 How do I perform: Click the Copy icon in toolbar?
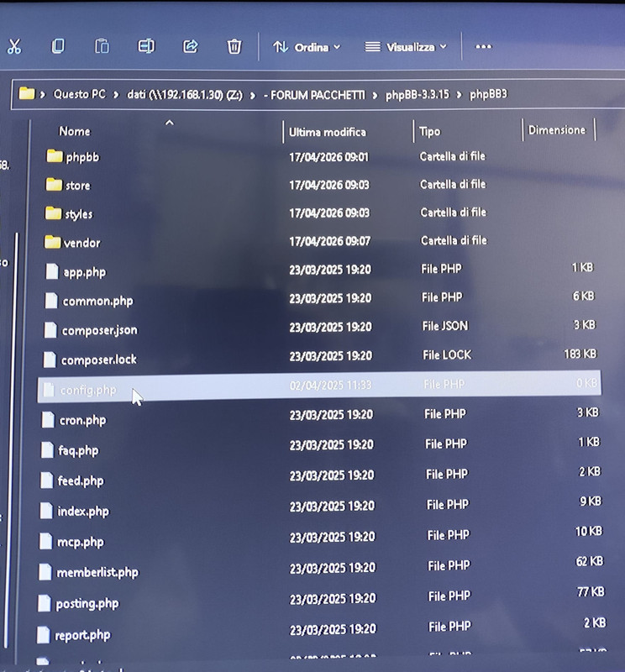58,46
